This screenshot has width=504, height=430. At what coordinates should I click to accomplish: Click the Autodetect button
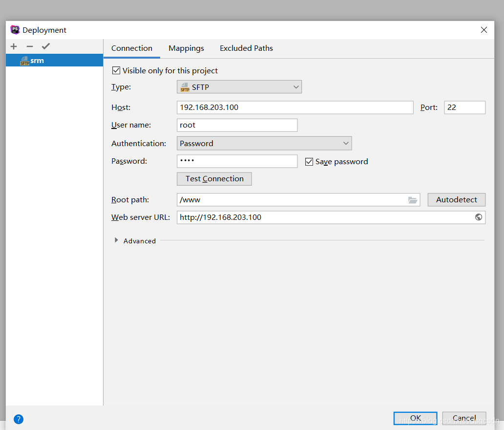click(x=457, y=200)
